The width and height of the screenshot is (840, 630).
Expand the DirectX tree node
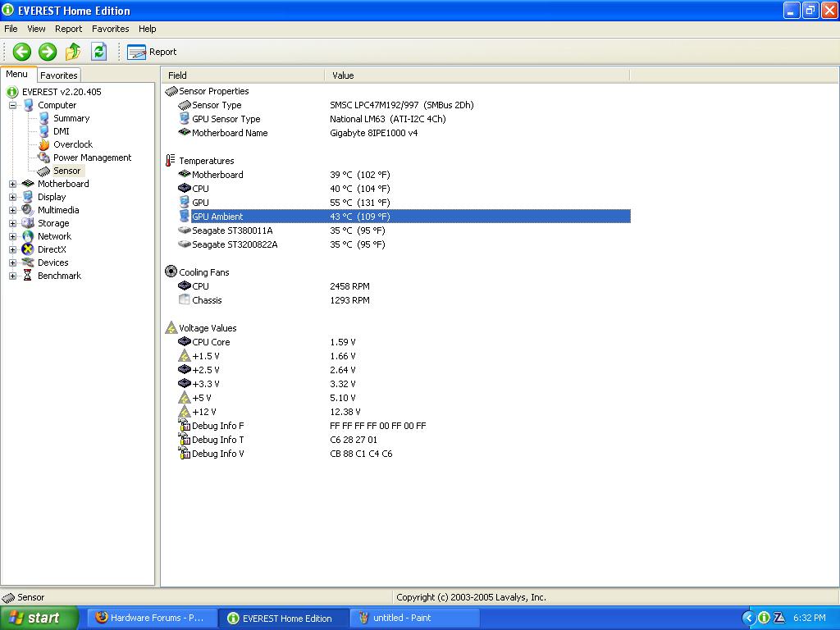click(12, 249)
